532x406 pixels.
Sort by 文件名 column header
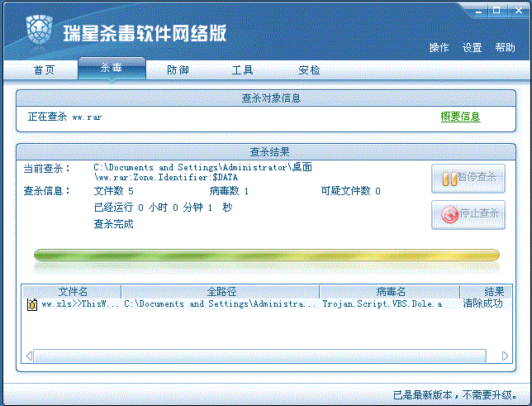(72, 292)
